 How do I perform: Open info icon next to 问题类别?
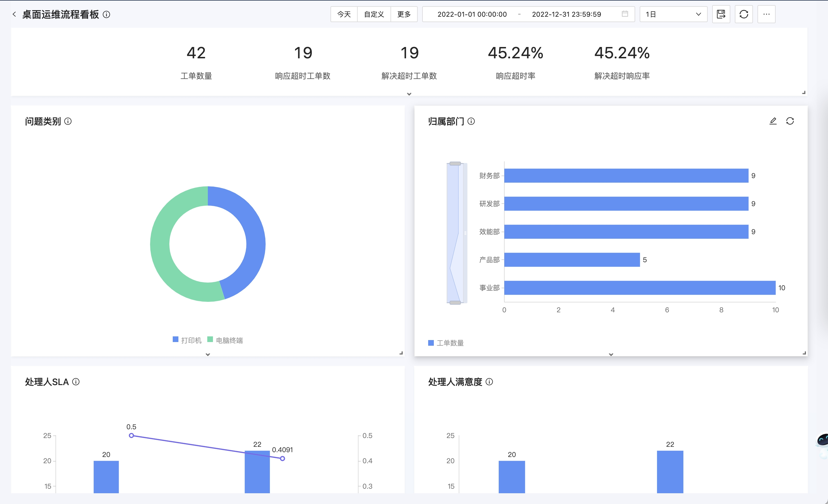(68, 121)
